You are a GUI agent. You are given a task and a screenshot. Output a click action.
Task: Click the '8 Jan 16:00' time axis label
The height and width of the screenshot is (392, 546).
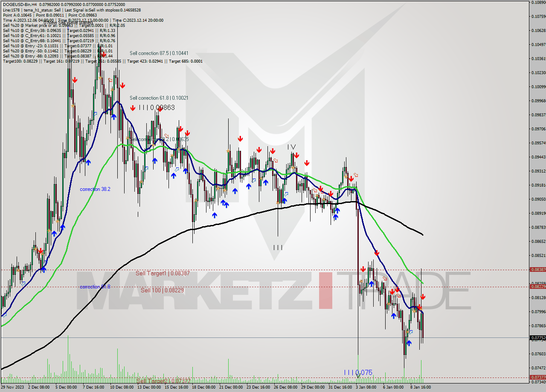click(x=421, y=387)
